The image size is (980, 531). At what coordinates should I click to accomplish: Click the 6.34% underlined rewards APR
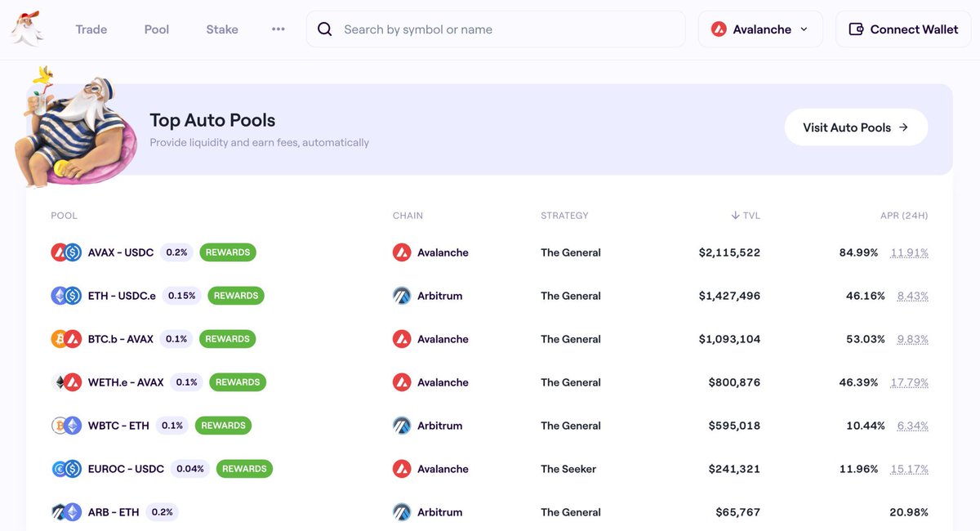coord(913,426)
